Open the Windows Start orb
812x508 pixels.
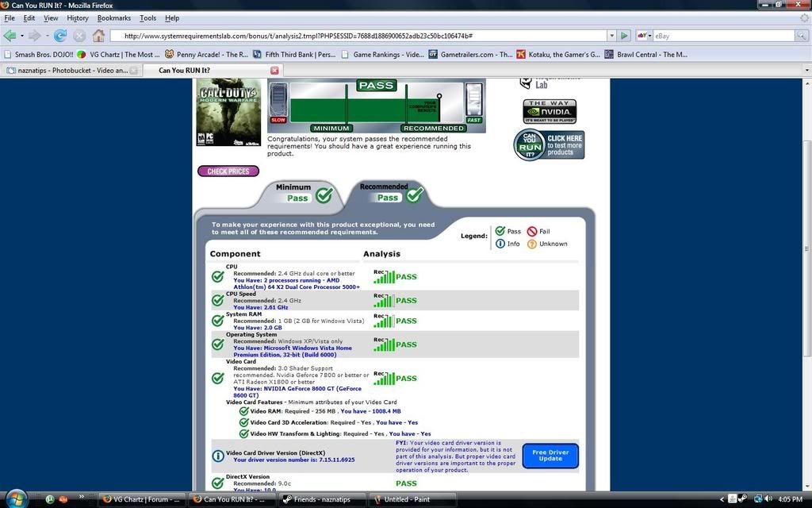pos(16,498)
